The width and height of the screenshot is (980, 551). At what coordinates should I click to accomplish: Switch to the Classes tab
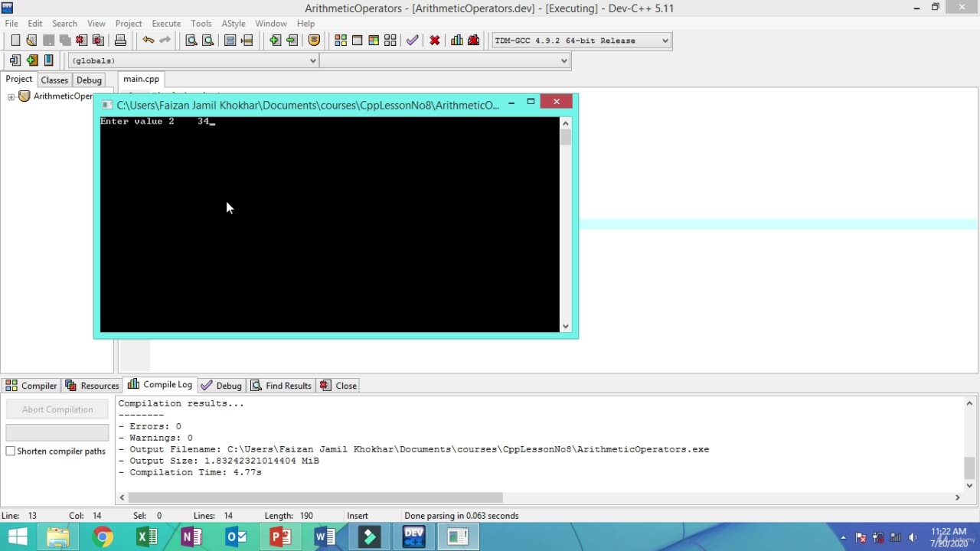[x=54, y=80]
